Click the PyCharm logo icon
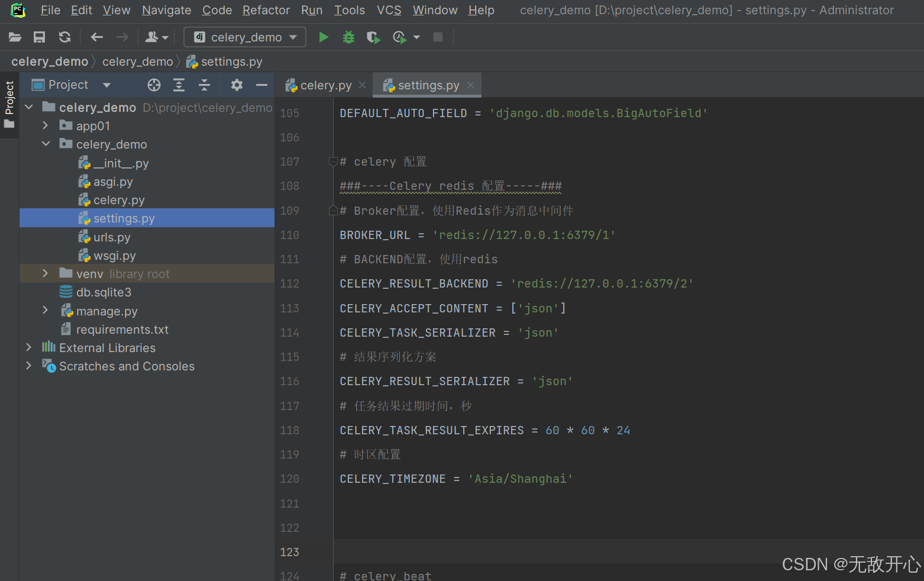This screenshot has width=924, height=581. click(18, 10)
